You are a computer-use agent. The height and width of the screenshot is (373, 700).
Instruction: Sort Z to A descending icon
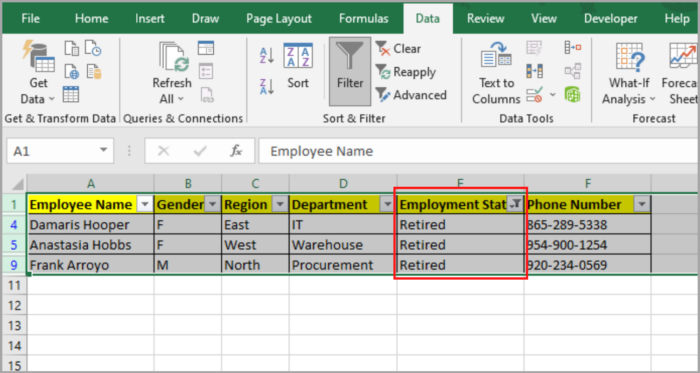pyautogui.click(x=267, y=86)
